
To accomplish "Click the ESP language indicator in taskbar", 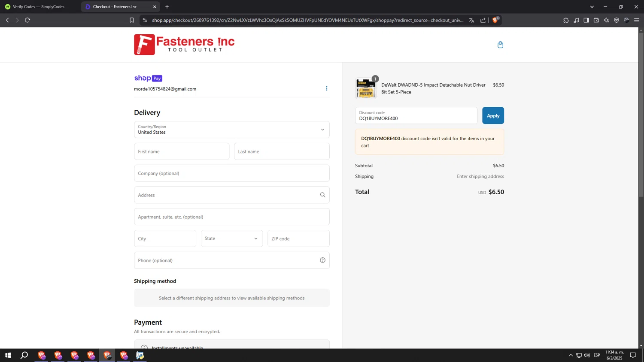I will pyautogui.click(x=597, y=355).
